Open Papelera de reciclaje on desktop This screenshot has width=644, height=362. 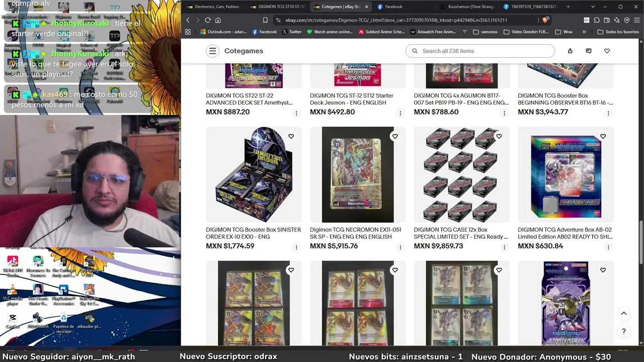click(63, 323)
